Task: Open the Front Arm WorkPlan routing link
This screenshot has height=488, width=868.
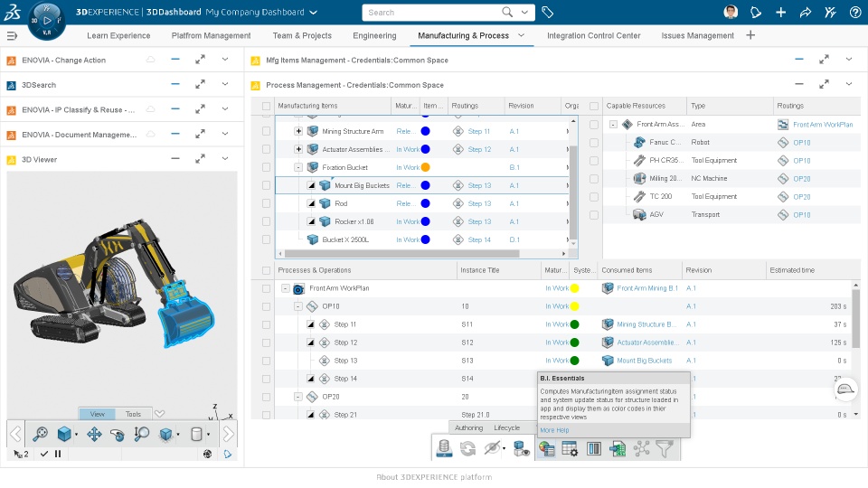Action: [x=823, y=125]
